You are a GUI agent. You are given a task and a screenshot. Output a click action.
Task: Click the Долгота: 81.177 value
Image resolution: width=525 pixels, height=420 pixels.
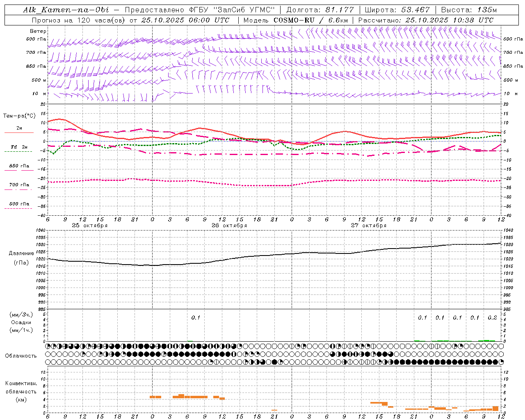pyautogui.click(x=320, y=10)
